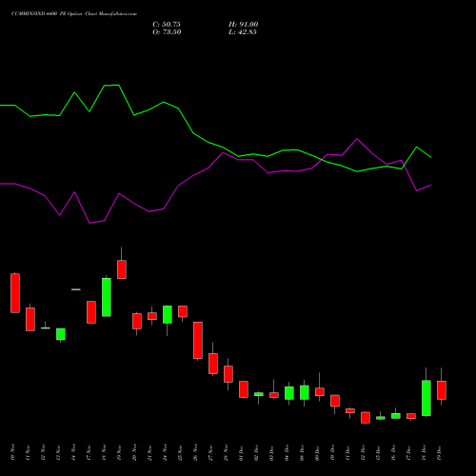476x476 pixels.
Task: Click the 26 Nov date label
Action: pyautogui.click(x=195, y=453)
